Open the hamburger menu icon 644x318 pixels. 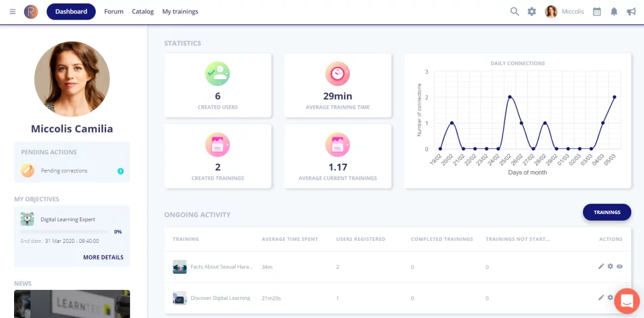13,11
